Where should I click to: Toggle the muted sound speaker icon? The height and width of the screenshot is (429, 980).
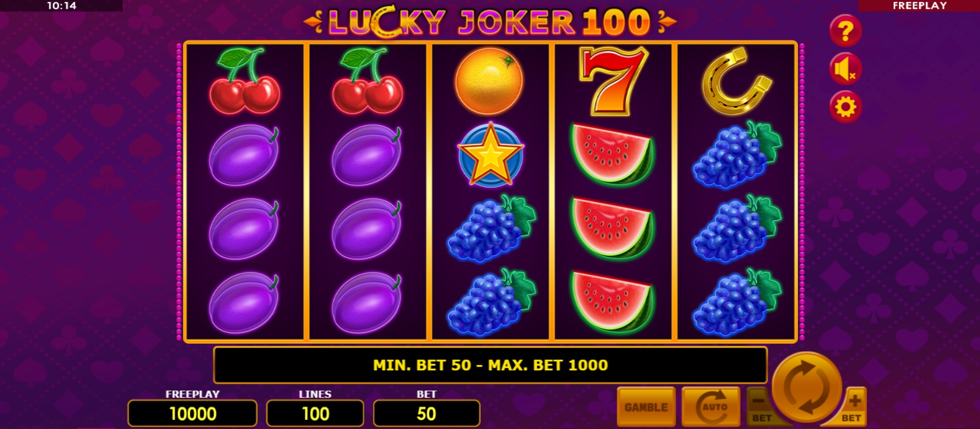coord(845,69)
